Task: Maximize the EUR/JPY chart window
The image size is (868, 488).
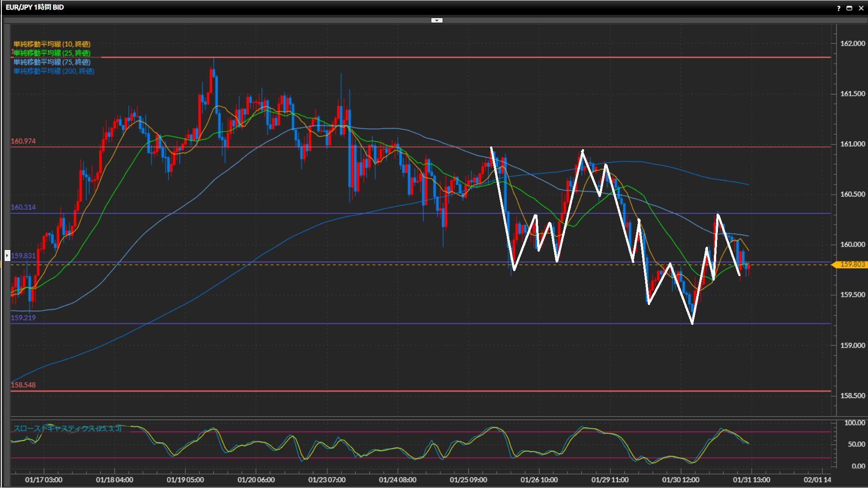Action: tap(849, 8)
